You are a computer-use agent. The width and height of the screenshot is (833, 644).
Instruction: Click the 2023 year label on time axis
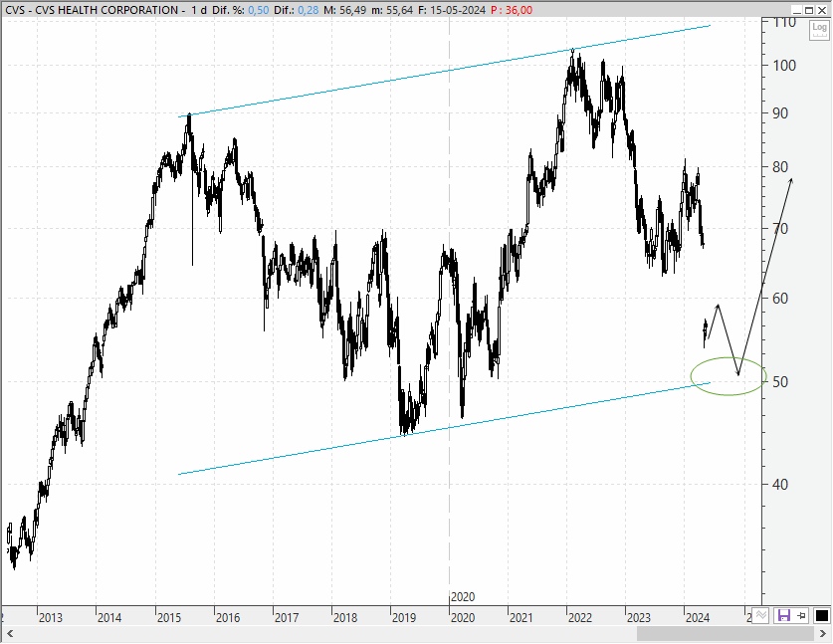(x=639, y=618)
